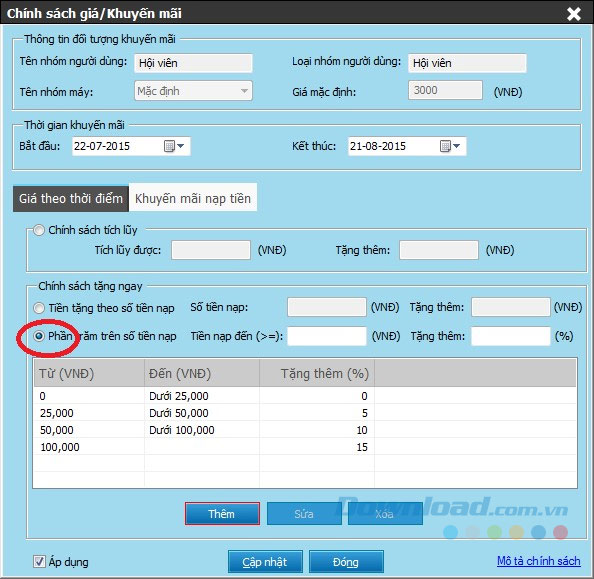Expand the Bắt đầu date dropdown arrow
Viewport: 594px width, 579px height.
pyautogui.click(x=181, y=146)
